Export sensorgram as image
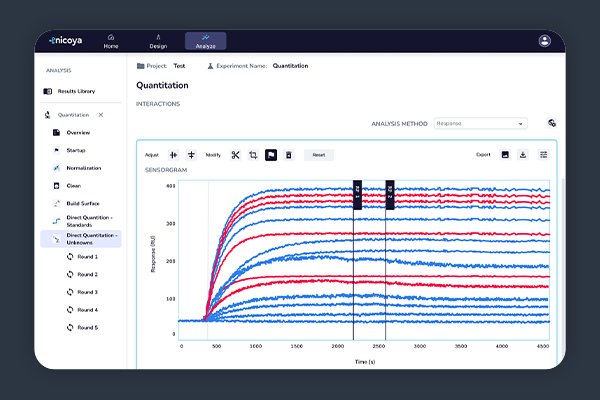 point(505,155)
